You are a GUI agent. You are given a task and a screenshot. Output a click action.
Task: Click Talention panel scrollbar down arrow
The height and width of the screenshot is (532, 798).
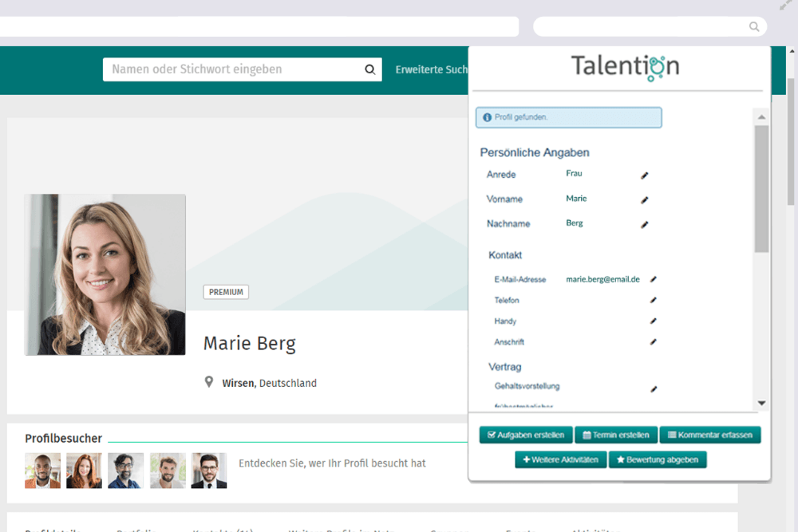coord(761,403)
